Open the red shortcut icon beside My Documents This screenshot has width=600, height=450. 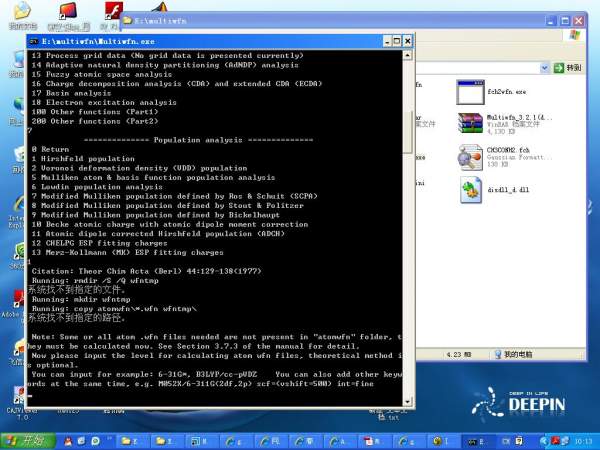68,11
